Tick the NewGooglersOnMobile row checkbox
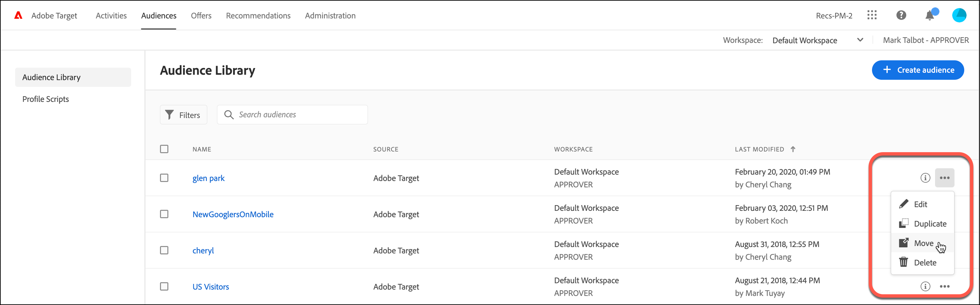Image resolution: width=980 pixels, height=305 pixels. pos(164,214)
